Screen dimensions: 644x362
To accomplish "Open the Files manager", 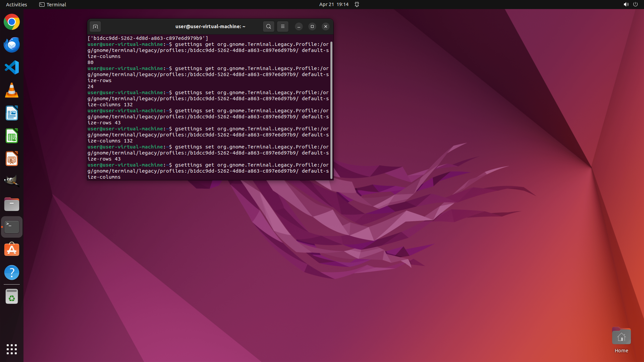I will (12, 204).
